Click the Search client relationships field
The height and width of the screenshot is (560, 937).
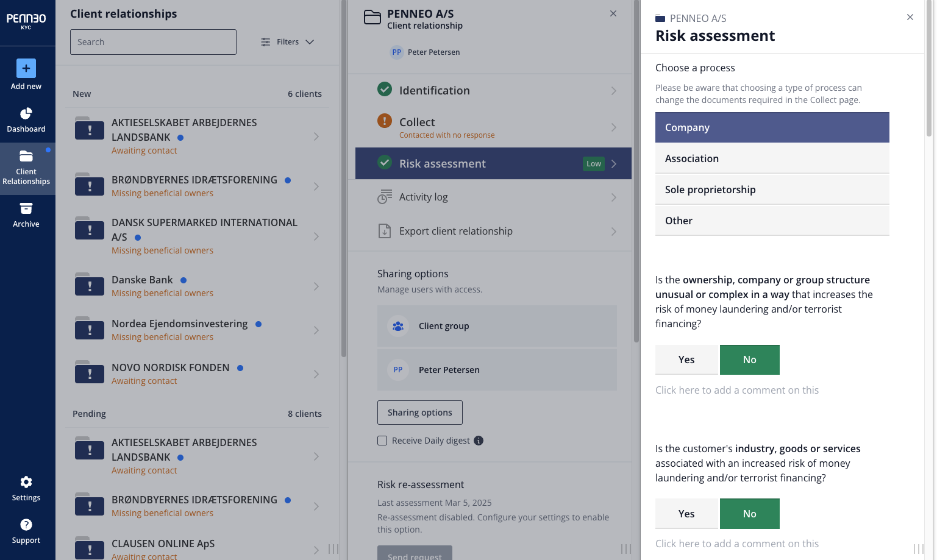153,42
